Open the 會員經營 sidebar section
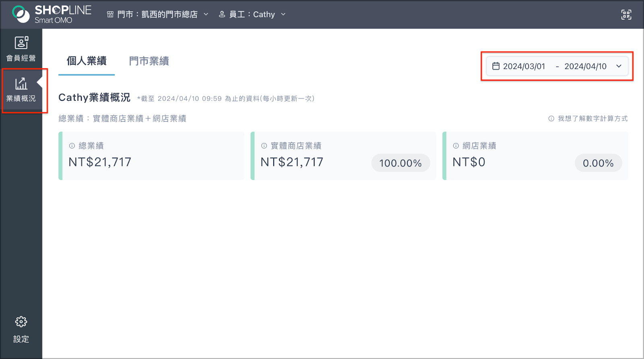Screen dimensions: 644x359 (x=21, y=49)
